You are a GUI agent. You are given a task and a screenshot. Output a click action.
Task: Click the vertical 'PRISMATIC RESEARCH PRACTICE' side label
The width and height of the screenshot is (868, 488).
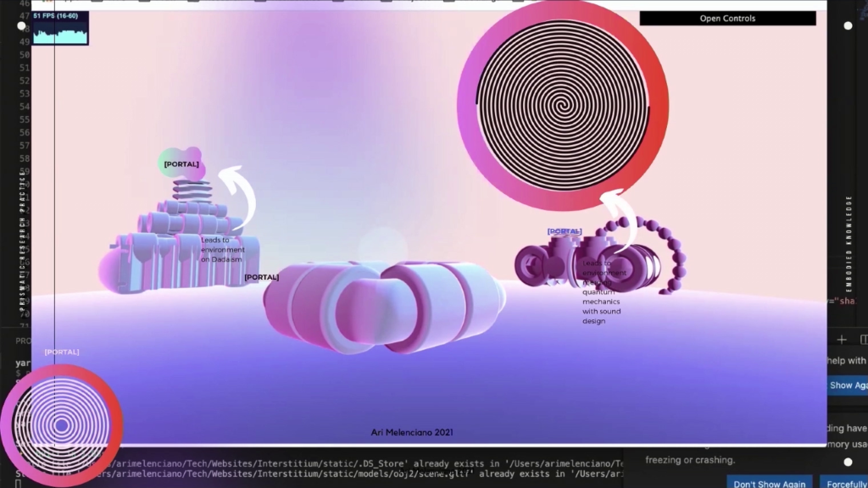coord(23,243)
